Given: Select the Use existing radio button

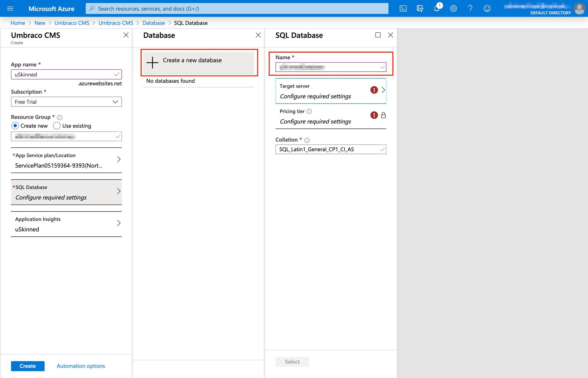Looking at the screenshot, I should tap(57, 126).
